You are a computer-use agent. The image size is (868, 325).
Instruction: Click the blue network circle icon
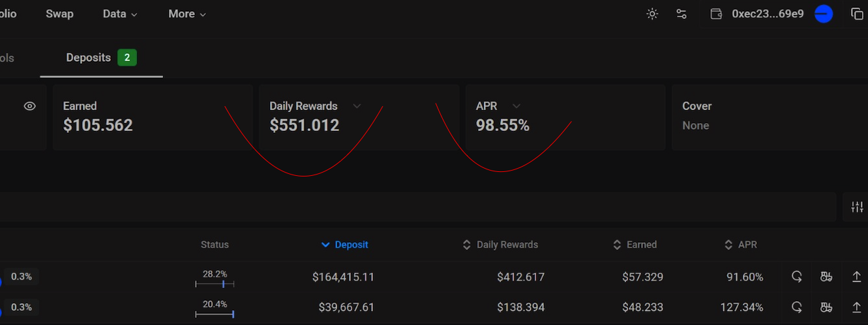pyautogui.click(x=824, y=14)
